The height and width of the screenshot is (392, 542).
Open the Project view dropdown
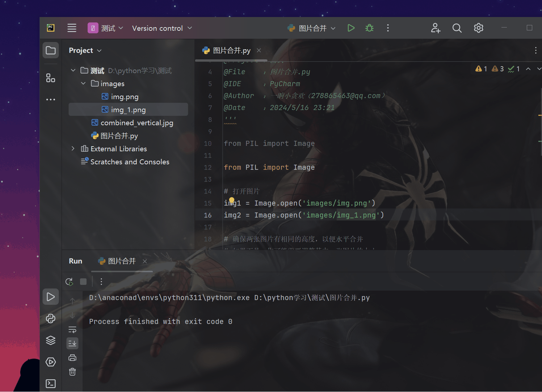[x=85, y=50]
